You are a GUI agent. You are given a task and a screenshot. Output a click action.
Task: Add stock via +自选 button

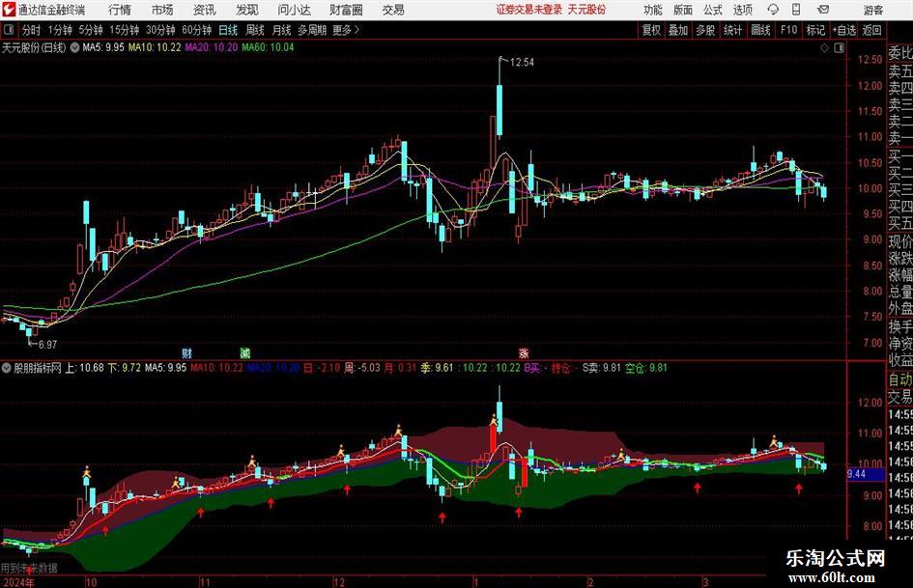(843, 30)
